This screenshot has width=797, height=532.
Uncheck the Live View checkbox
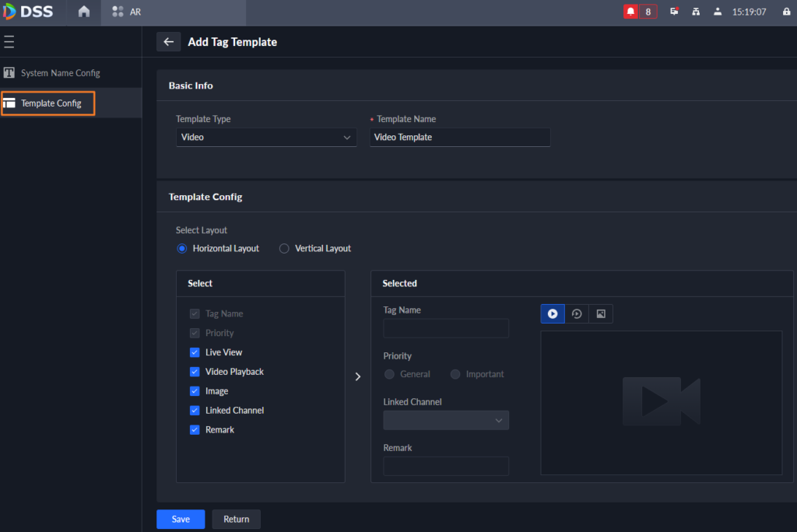pos(195,352)
